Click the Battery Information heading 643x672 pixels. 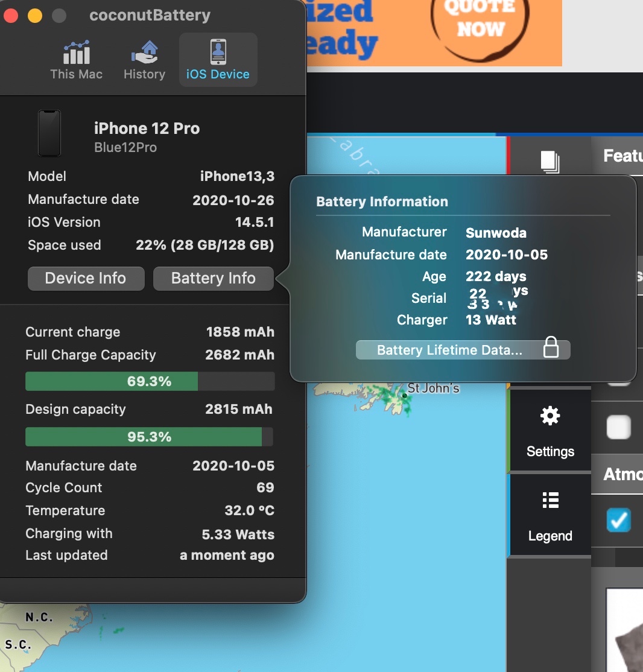coord(382,201)
